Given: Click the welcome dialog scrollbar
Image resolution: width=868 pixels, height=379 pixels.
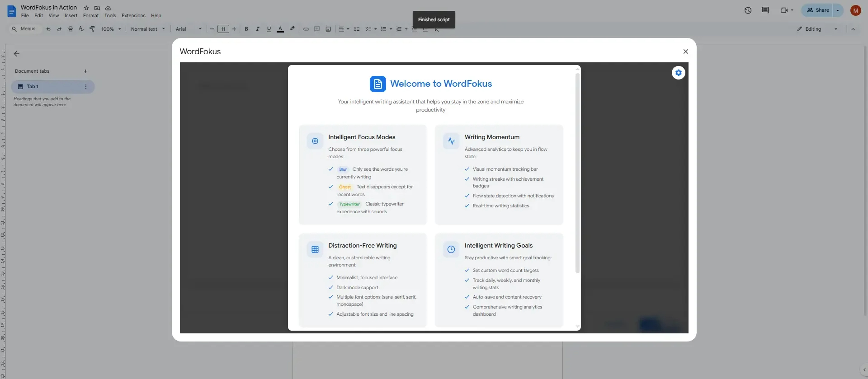Looking at the screenshot, I should [x=577, y=173].
